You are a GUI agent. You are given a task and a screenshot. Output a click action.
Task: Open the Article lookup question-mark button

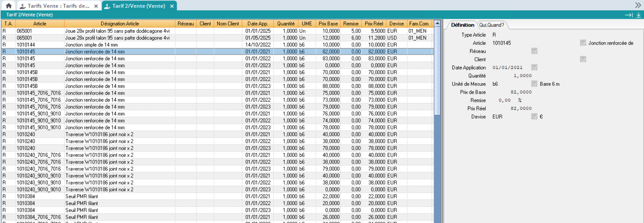[583, 43]
